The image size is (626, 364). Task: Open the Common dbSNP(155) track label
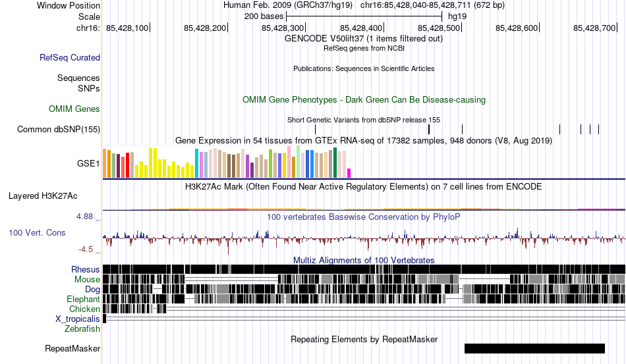[x=59, y=129]
